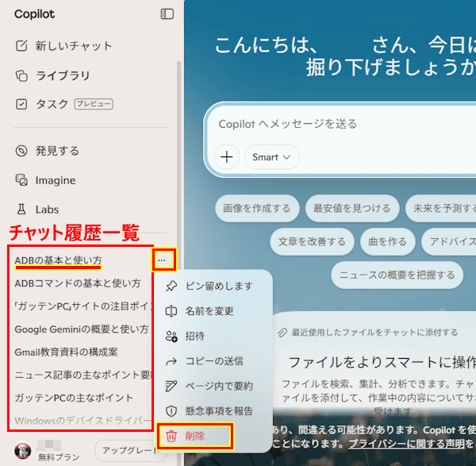476x466 pixels.
Task: Click the Imagine picture icon
Action: pos(21,180)
